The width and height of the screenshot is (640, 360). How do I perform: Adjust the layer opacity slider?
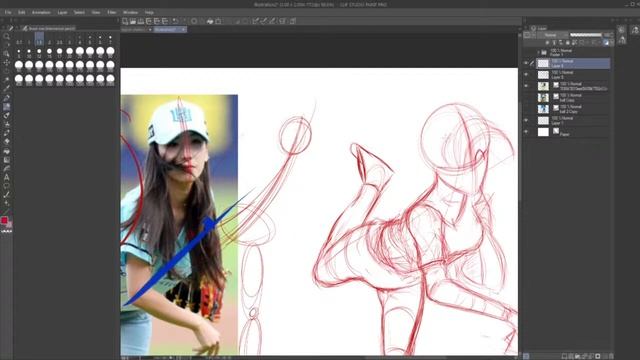point(586,35)
